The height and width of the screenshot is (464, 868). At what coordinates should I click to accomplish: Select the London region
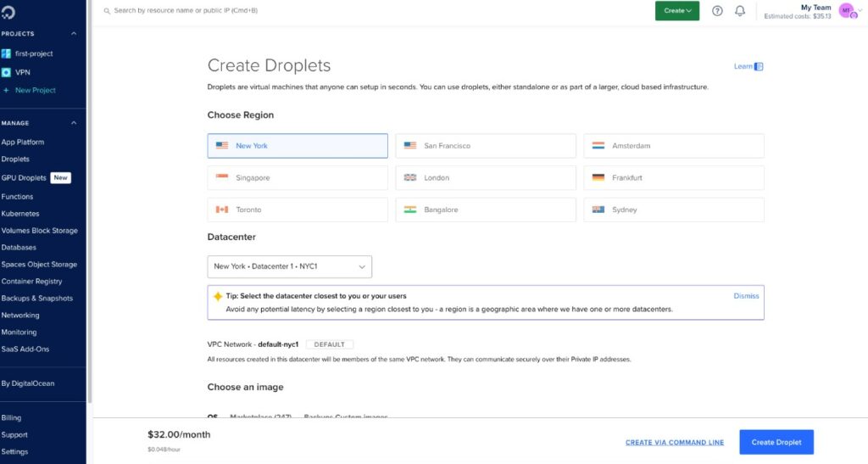click(486, 178)
